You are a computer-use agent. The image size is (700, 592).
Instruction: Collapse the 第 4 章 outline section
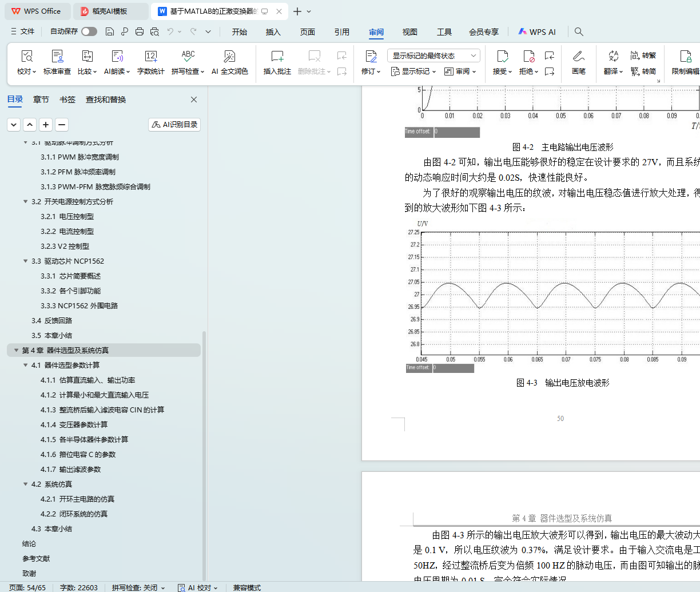[16, 351]
